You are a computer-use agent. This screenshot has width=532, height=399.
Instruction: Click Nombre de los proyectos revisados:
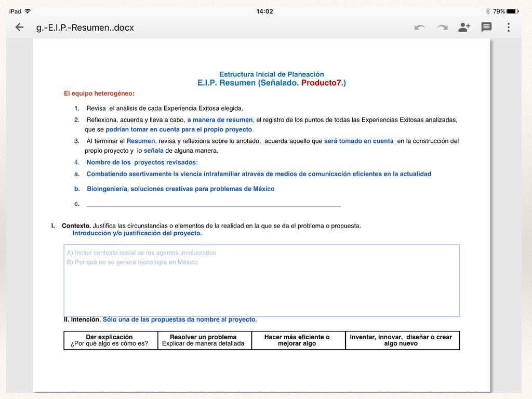pos(142,162)
